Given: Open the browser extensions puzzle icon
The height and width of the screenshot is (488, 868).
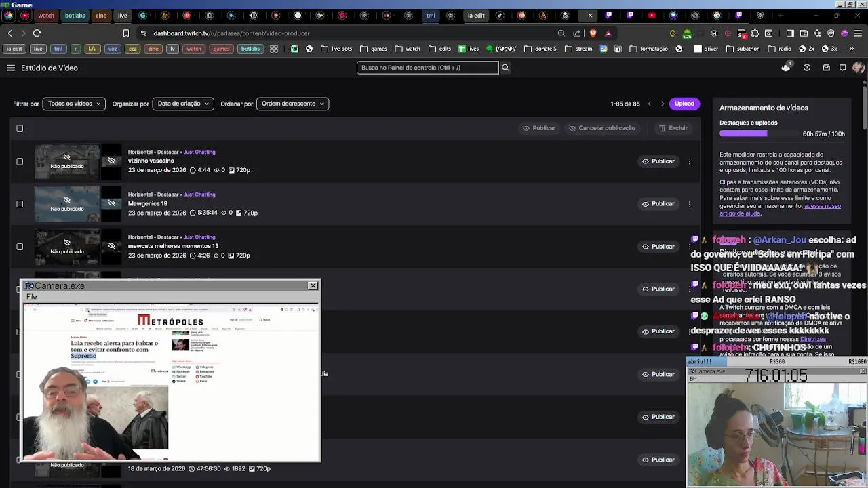Looking at the screenshot, I should 755,33.
